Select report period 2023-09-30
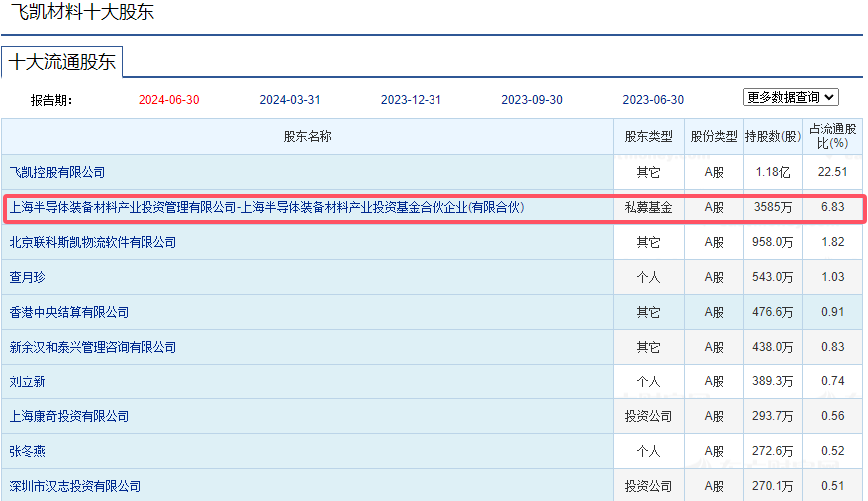 pyautogui.click(x=532, y=100)
